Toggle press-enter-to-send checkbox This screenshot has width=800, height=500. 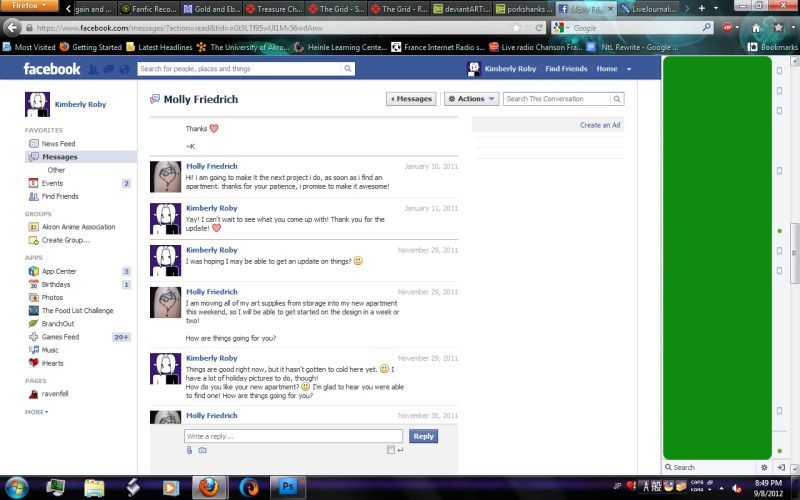[390, 449]
